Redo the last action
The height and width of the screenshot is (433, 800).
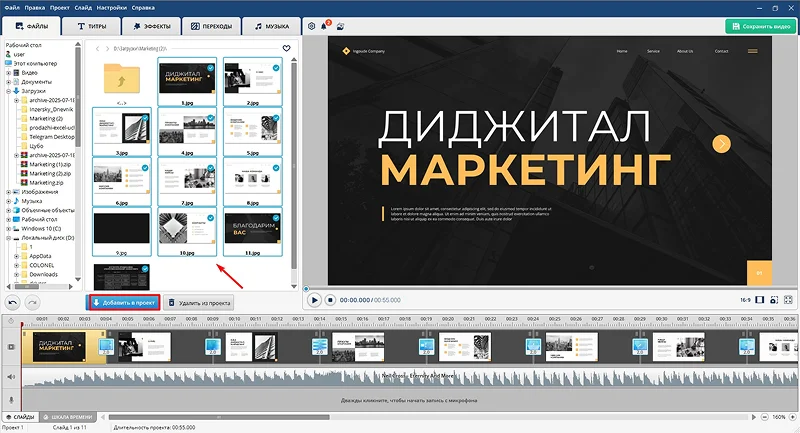[33, 302]
